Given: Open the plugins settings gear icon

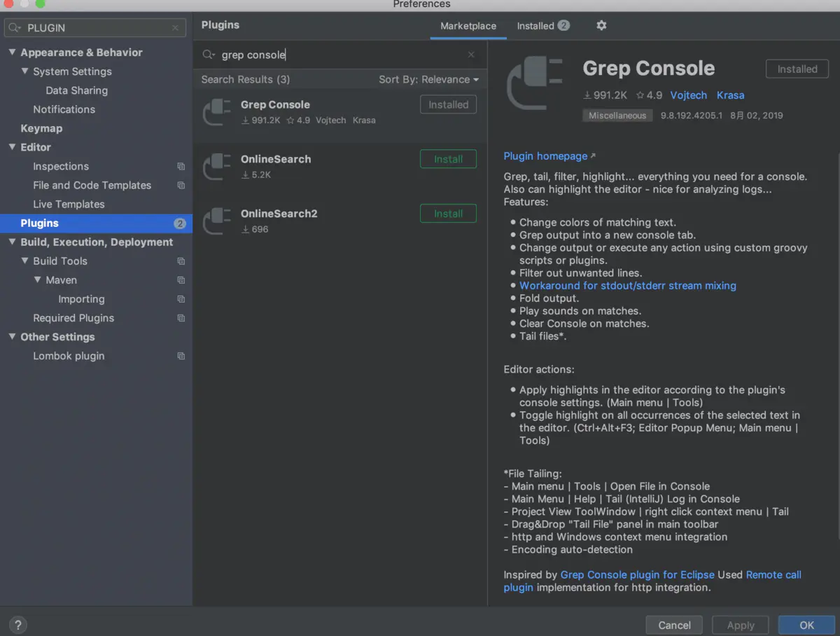Looking at the screenshot, I should (x=601, y=25).
